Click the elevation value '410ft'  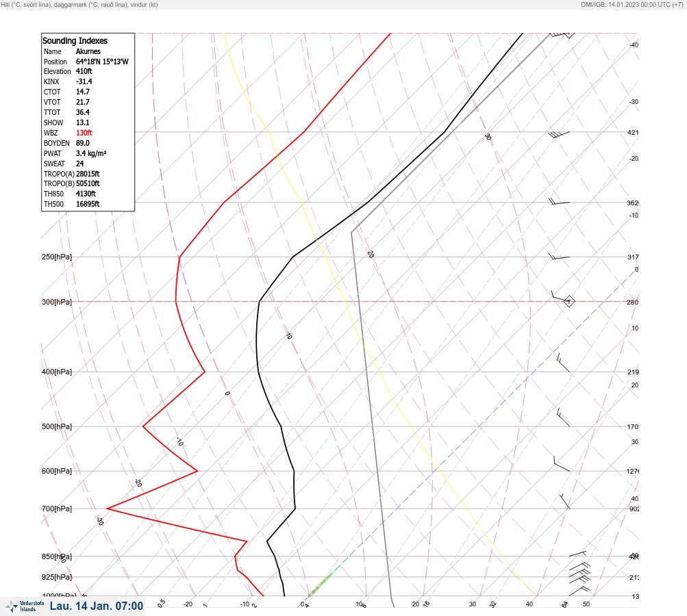pyautogui.click(x=84, y=71)
